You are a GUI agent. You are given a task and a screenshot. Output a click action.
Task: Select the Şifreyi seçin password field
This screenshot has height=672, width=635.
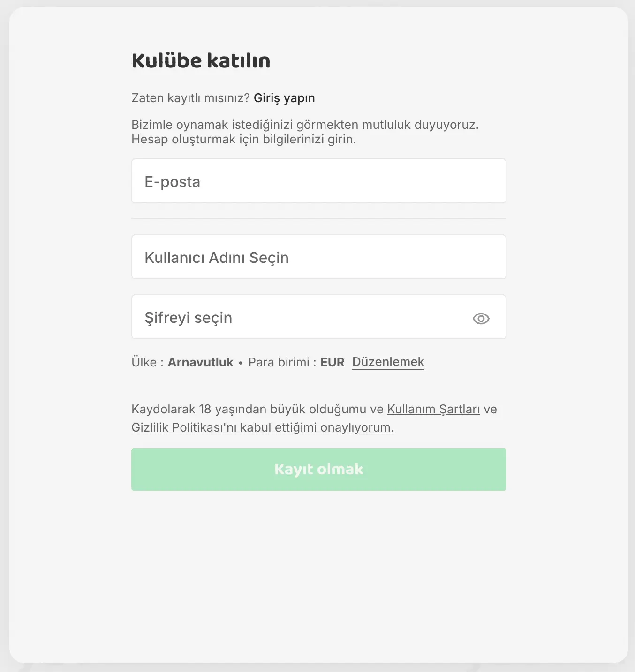[300, 317]
